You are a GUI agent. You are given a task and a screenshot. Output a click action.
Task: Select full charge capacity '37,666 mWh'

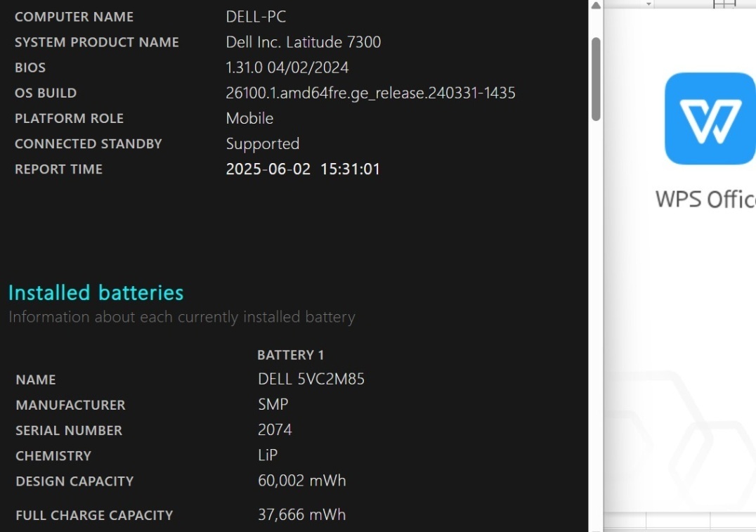tap(302, 514)
